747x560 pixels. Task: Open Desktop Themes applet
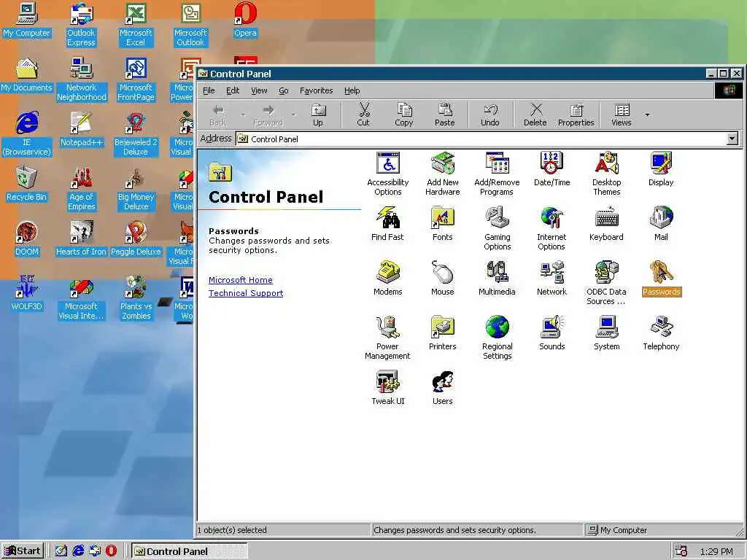(606, 174)
